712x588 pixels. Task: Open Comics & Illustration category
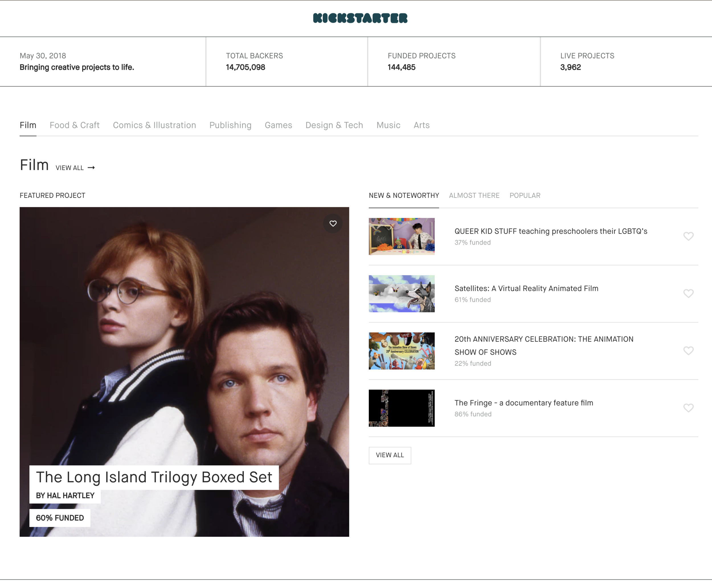[154, 125]
